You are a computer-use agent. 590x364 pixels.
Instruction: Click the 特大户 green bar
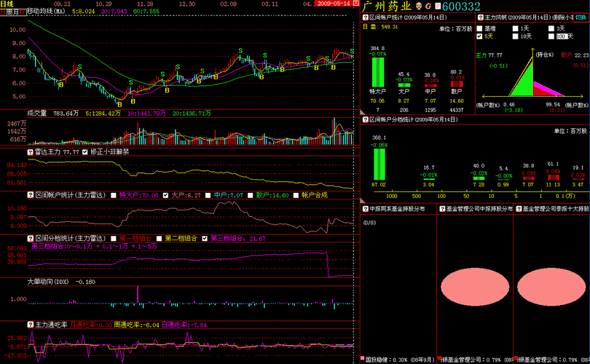pyautogui.click(x=378, y=72)
